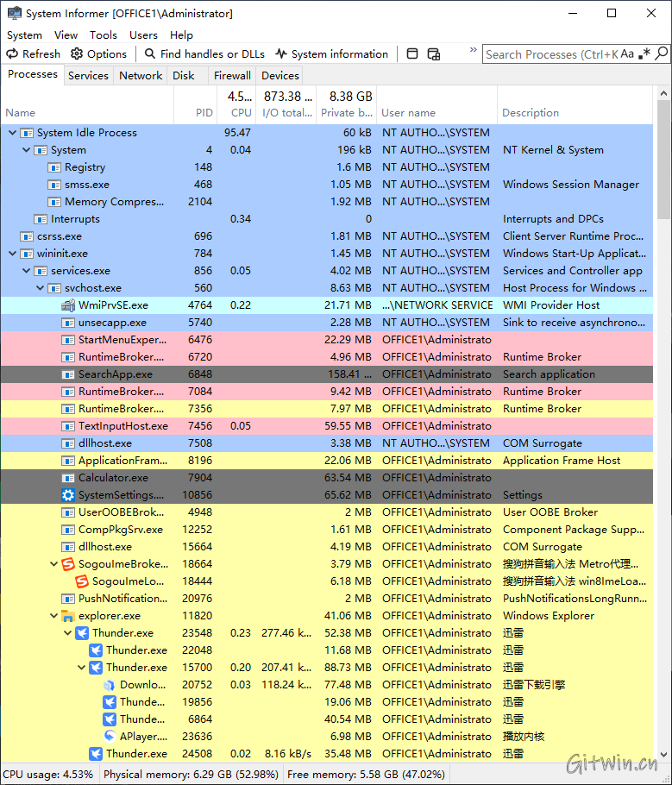Click the vertical scrollbar thumb
This screenshot has width=672, height=785.
click(x=663, y=160)
